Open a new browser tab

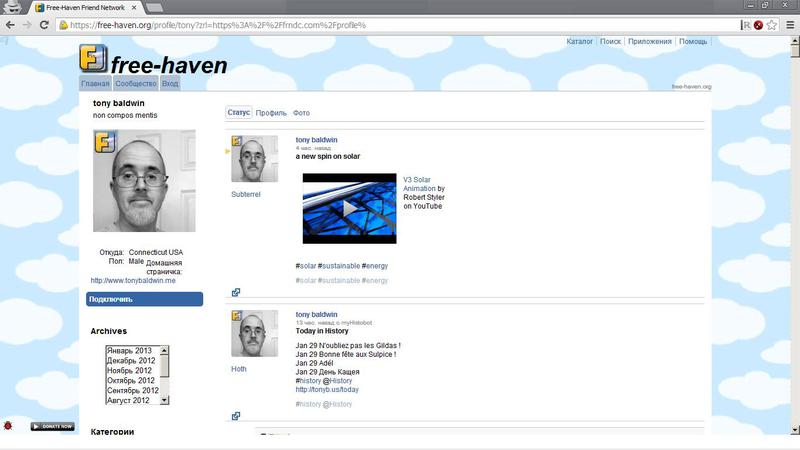click(x=154, y=8)
